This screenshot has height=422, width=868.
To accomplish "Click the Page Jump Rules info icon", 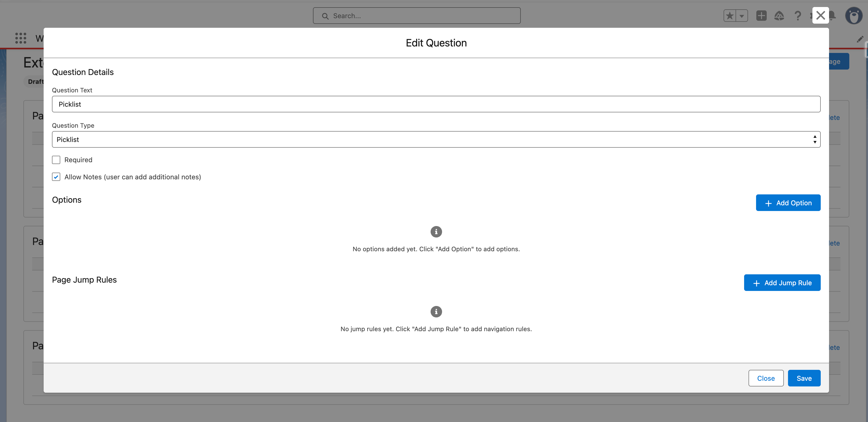I will coord(436,311).
